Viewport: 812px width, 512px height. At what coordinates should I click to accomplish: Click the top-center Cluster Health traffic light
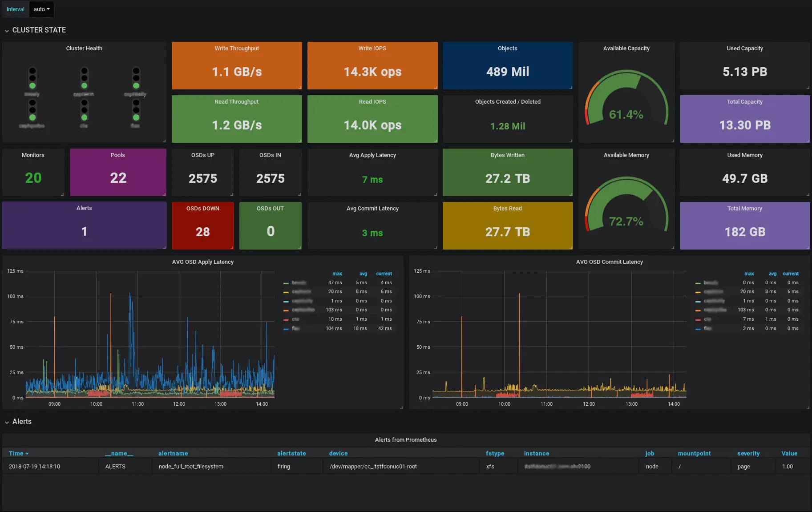(84, 78)
